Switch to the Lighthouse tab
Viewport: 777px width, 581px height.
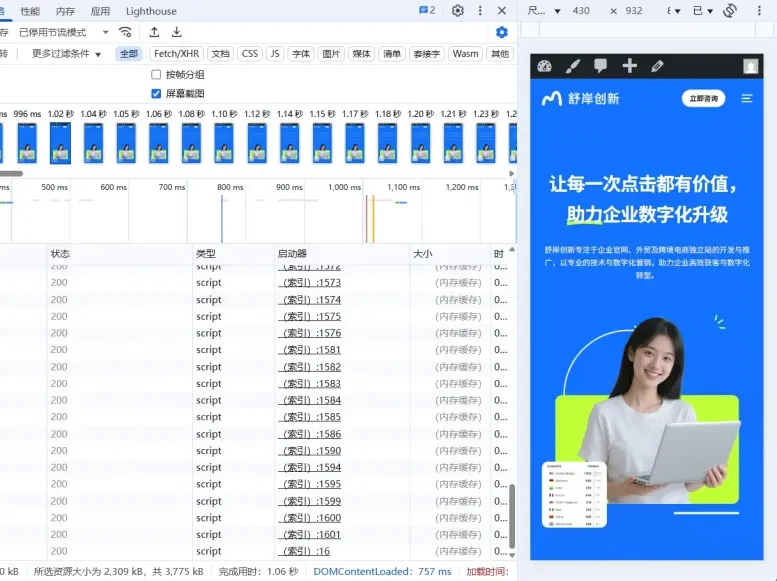[151, 11]
